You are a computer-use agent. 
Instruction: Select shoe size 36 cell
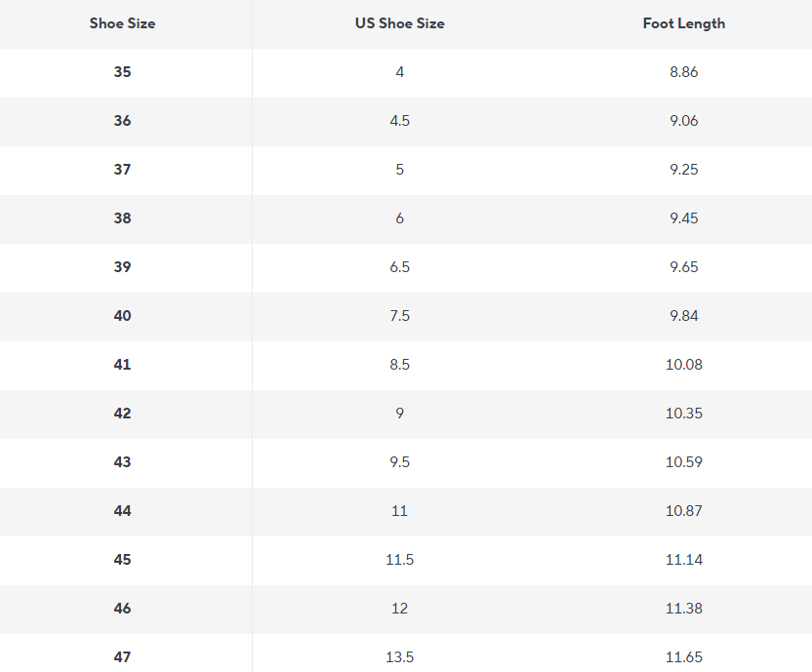coord(122,121)
